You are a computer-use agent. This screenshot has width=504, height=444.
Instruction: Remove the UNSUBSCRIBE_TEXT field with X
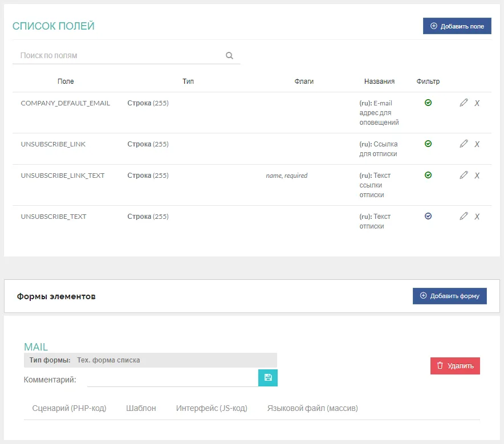[477, 217]
